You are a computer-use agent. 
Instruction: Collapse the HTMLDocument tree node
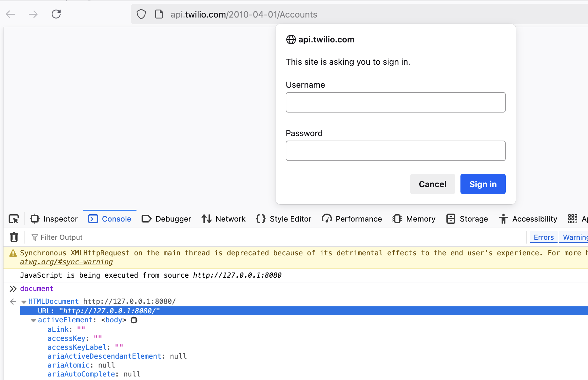click(x=24, y=301)
